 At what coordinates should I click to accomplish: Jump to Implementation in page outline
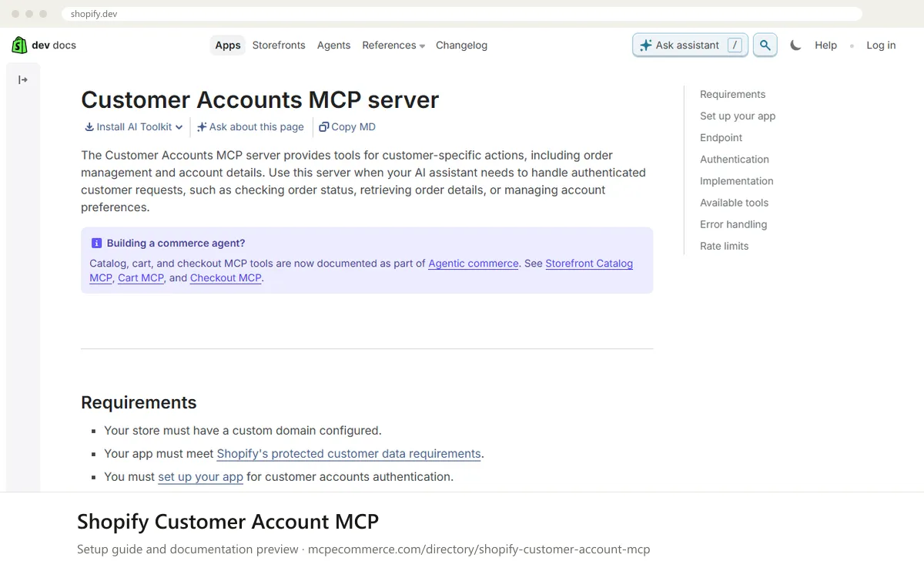(x=736, y=181)
